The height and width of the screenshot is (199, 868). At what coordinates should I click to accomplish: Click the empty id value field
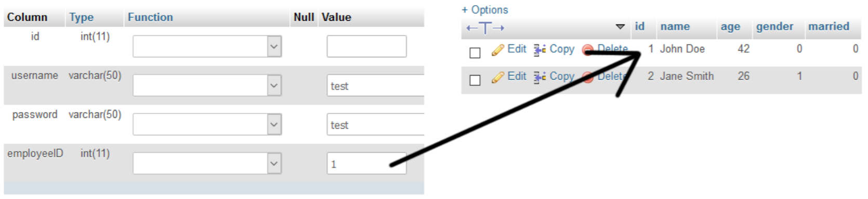click(366, 46)
